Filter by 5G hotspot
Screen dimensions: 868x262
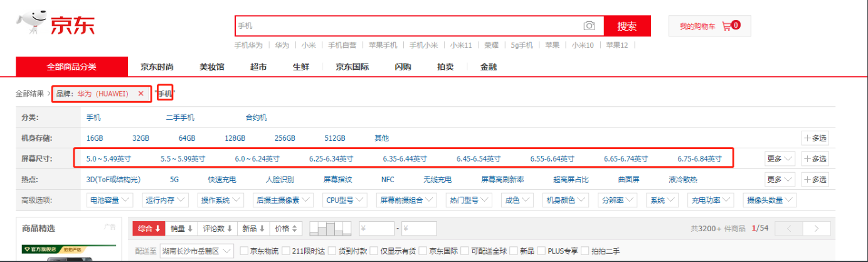point(174,180)
